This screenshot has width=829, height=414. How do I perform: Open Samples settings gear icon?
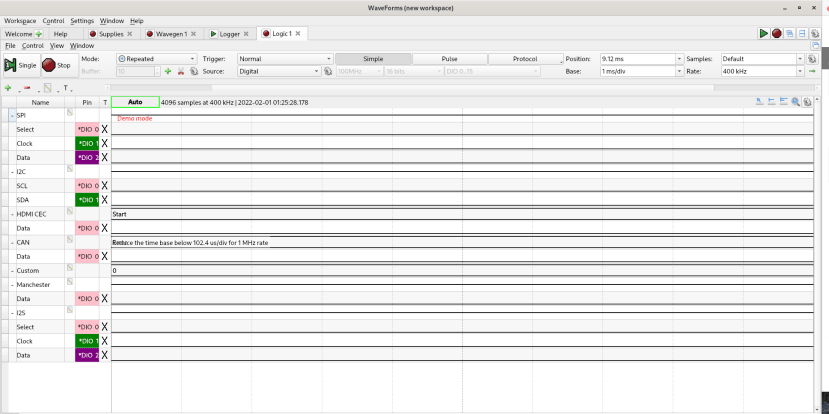click(x=813, y=59)
